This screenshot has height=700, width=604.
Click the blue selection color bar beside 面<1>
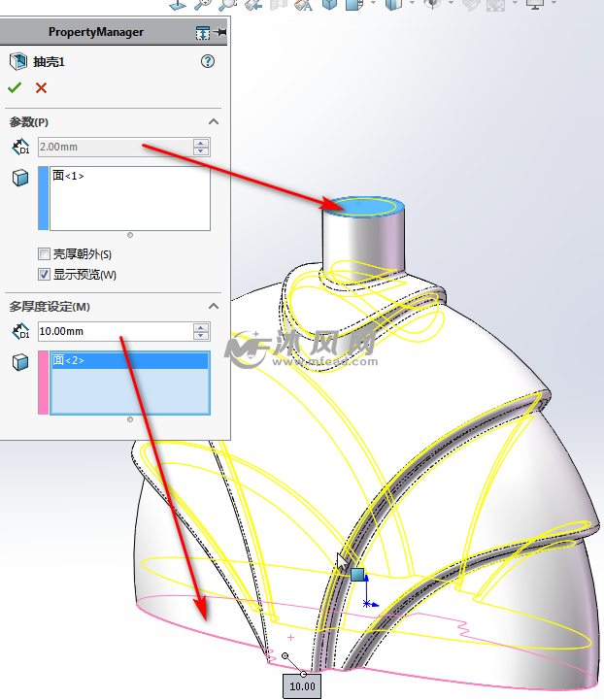pyautogui.click(x=44, y=198)
